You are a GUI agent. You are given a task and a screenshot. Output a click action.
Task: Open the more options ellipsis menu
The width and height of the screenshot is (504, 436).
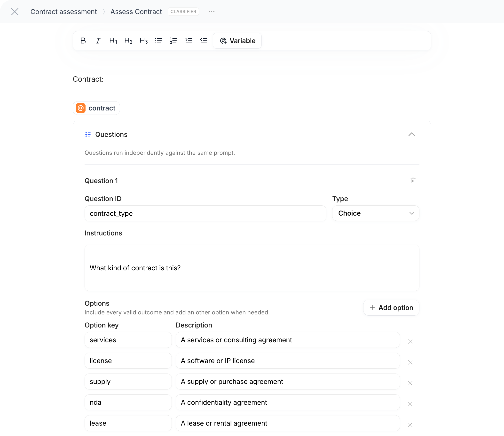tap(212, 12)
